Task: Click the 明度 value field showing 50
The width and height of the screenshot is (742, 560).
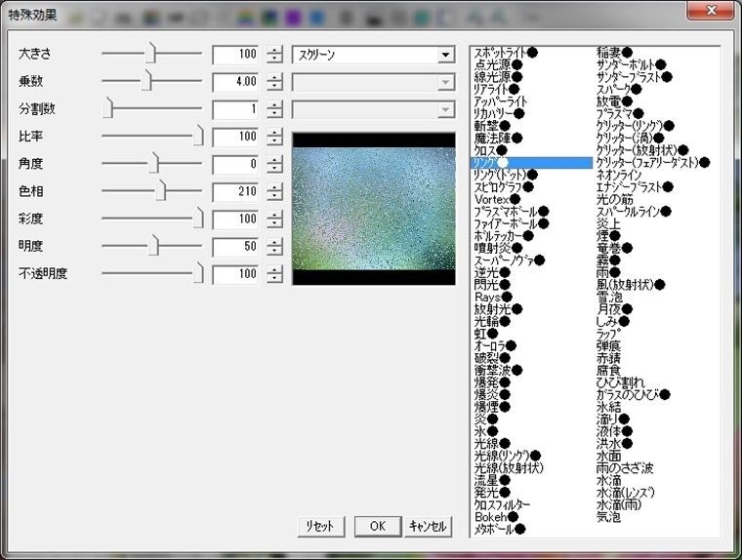Action: pos(235,247)
